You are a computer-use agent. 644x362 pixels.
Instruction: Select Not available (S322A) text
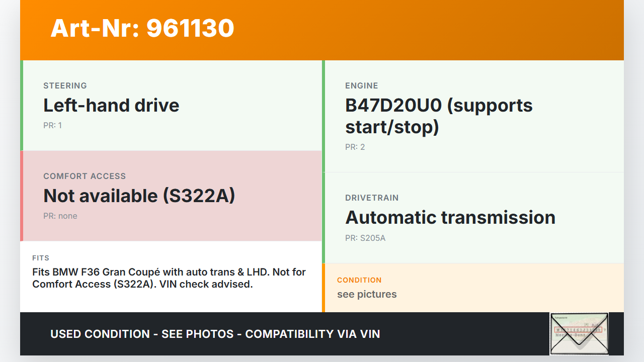(139, 196)
